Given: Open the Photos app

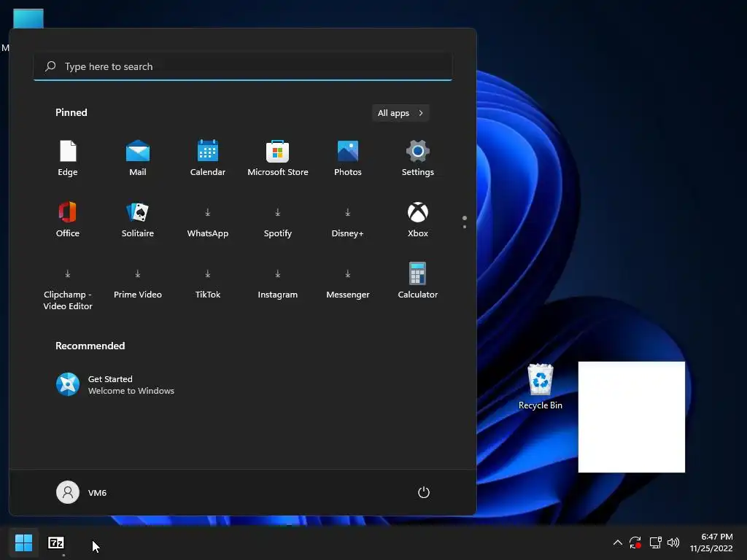Looking at the screenshot, I should pyautogui.click(x=348, y=158).
